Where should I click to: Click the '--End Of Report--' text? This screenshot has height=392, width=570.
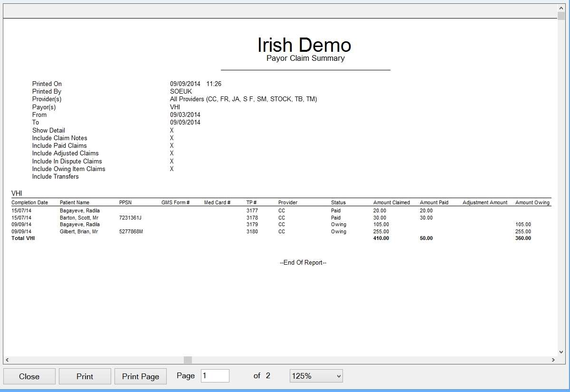(x=303, y=263)
